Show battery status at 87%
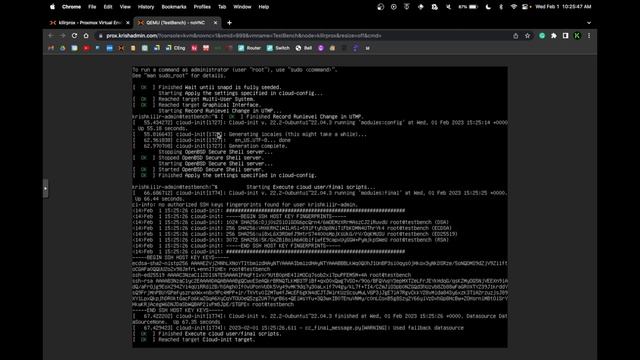 pyautogui.click(x=468, y=7)
